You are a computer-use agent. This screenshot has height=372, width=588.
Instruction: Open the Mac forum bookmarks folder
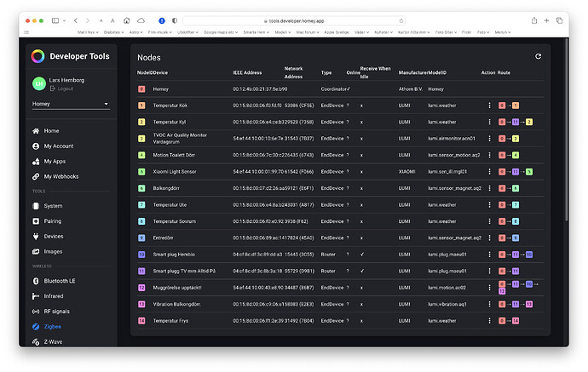click(308, 32)
